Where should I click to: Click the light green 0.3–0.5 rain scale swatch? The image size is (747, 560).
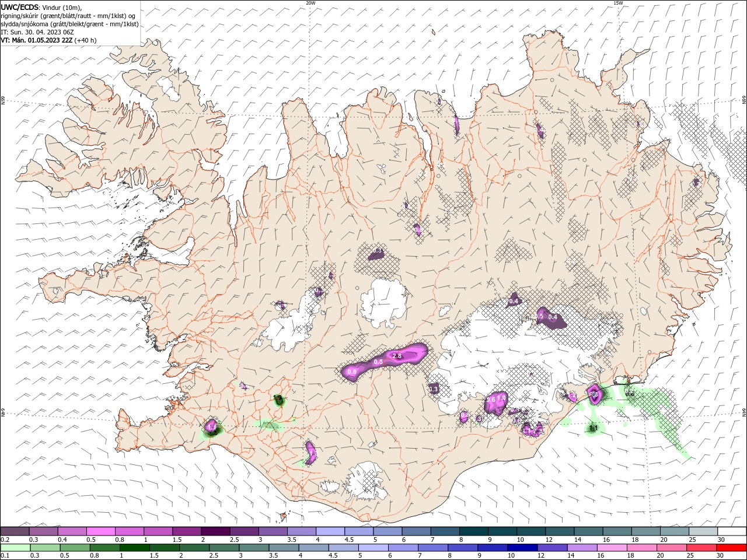(45, 548)
